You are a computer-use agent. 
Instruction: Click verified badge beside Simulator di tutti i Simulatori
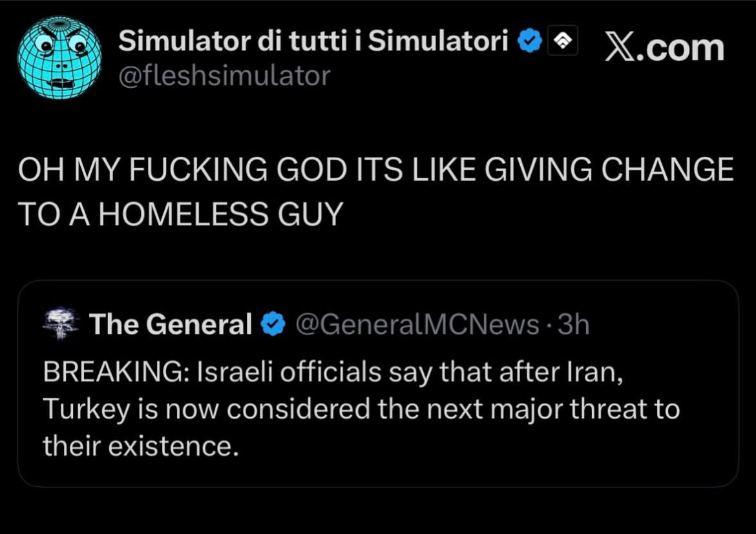[531, 43]
